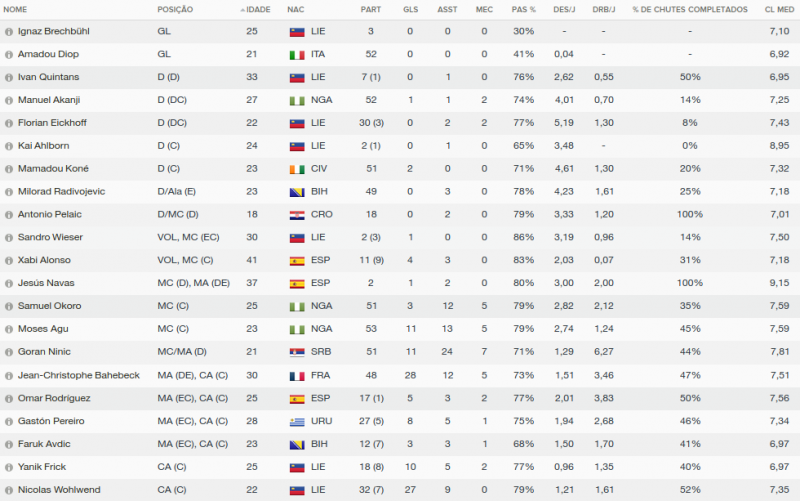
Task: Click the CL MED column header
Action: (x=777, y=9)
